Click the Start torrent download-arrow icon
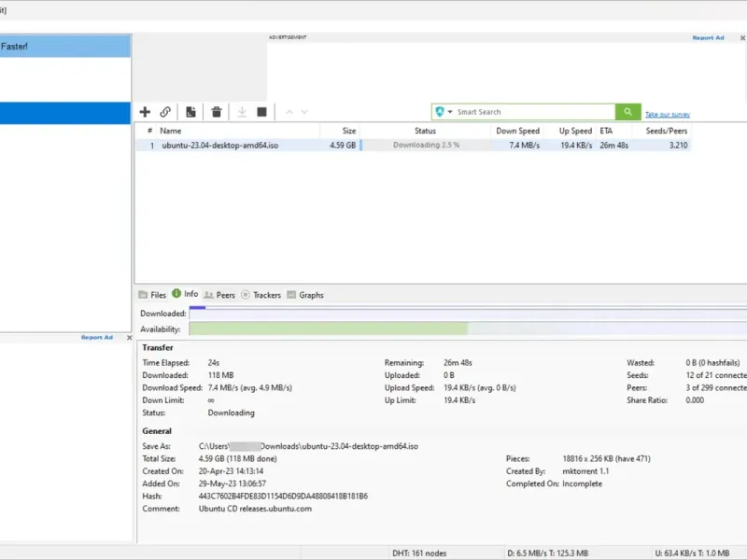The width and height of the screenshot is (747, 560). (x=242, y=112)
